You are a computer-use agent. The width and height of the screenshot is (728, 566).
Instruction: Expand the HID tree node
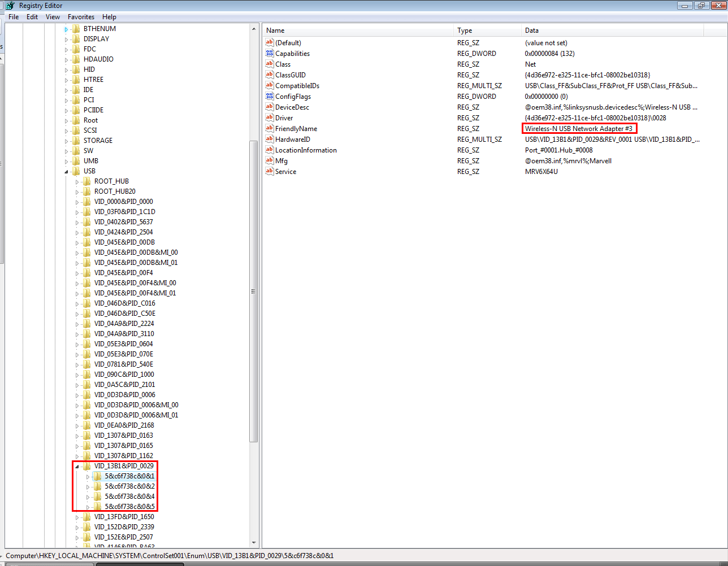pos(66,69)
